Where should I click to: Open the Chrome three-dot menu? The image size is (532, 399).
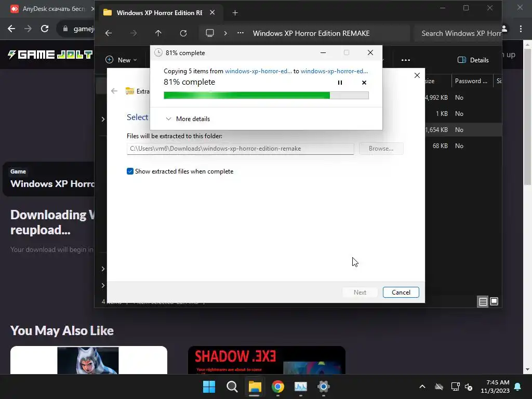521,29
